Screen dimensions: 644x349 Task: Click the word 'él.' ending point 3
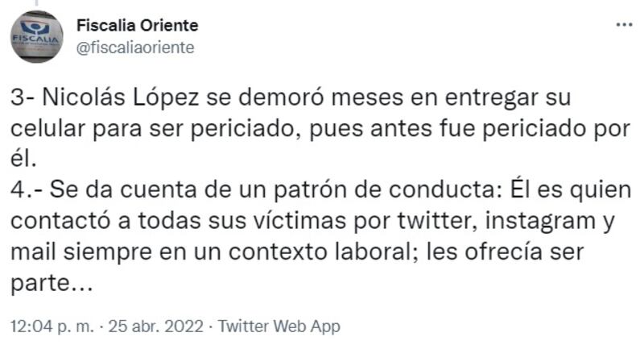click(23, 159)
